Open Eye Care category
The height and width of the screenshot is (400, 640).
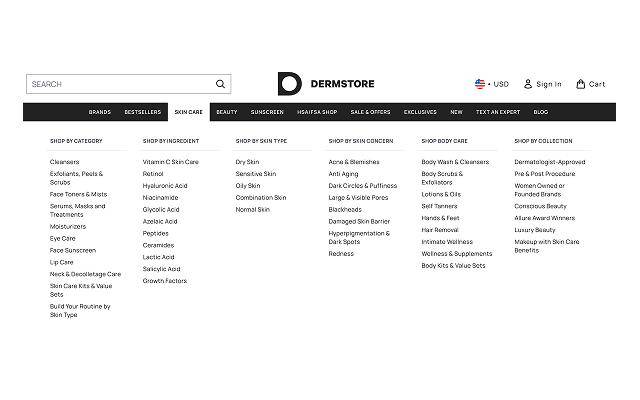pyautogui.click(x=62, y=238)
